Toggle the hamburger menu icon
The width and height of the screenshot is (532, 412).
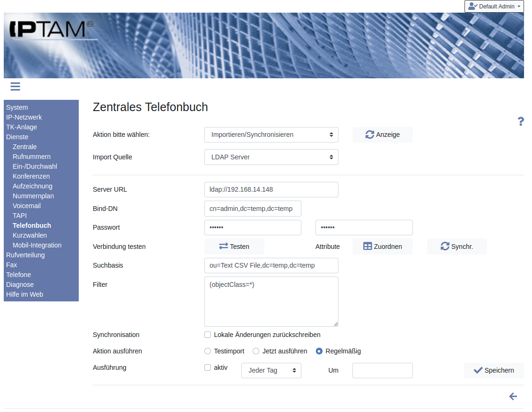coord(15,86)
